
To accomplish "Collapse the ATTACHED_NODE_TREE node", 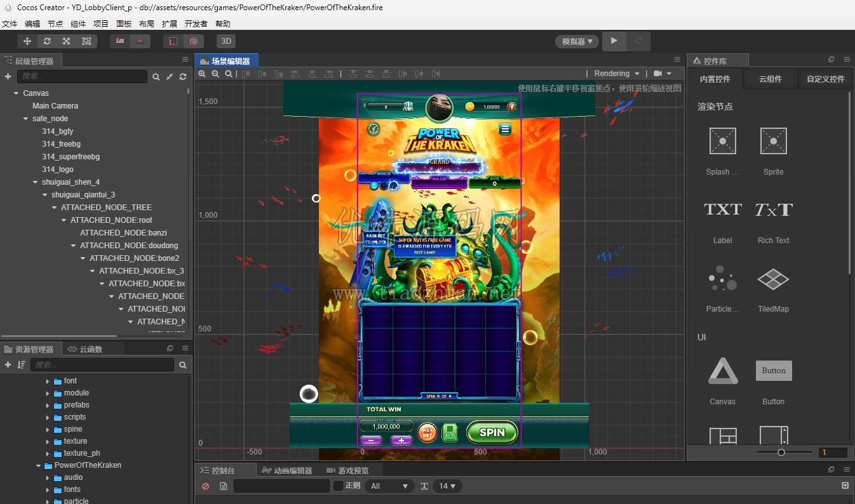I will [54, 208].
